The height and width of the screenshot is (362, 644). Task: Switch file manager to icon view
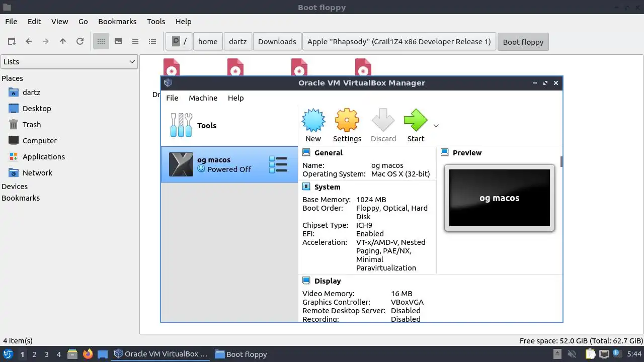[101, 41]
